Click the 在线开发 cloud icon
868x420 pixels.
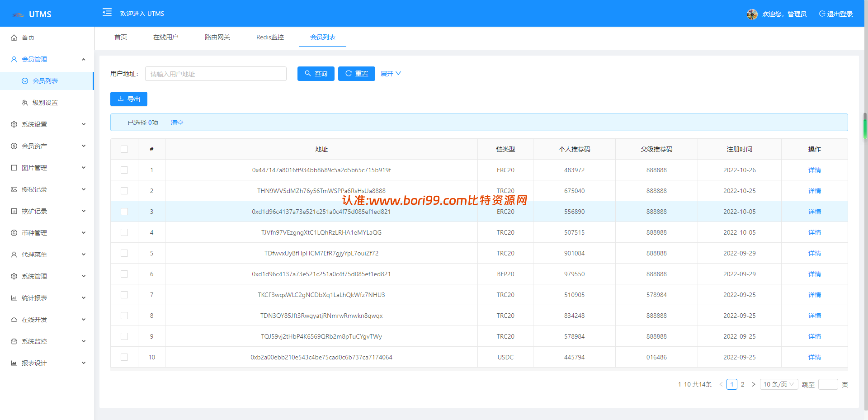[14, 320]
